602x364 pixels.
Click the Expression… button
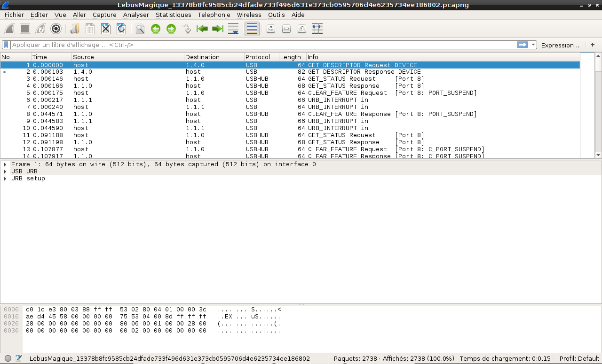(x=560, y=45)
